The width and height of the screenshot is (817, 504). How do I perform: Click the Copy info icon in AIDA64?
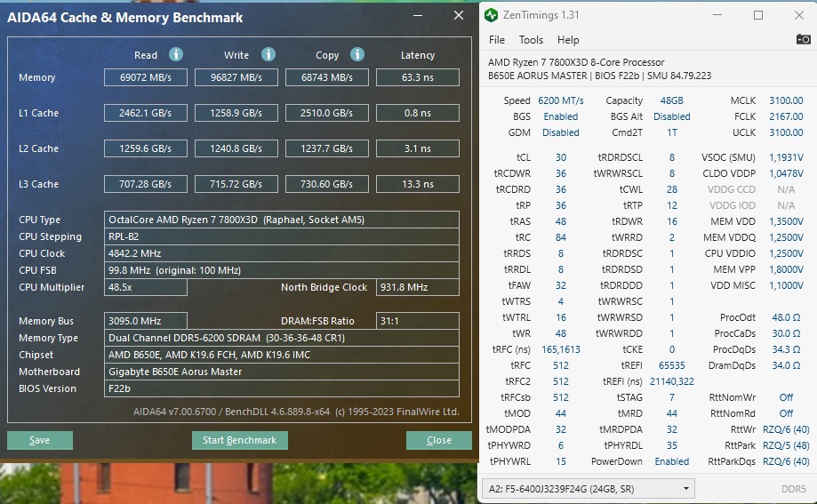coord(356,54)
